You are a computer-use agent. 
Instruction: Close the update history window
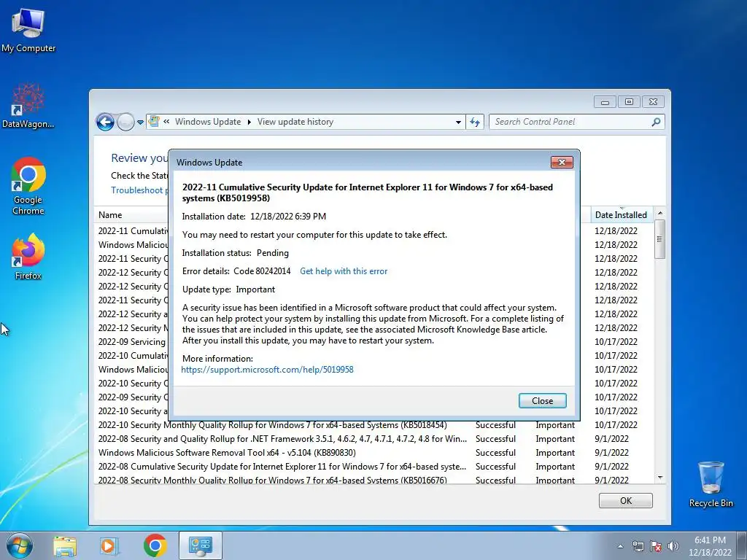(653, 102)
